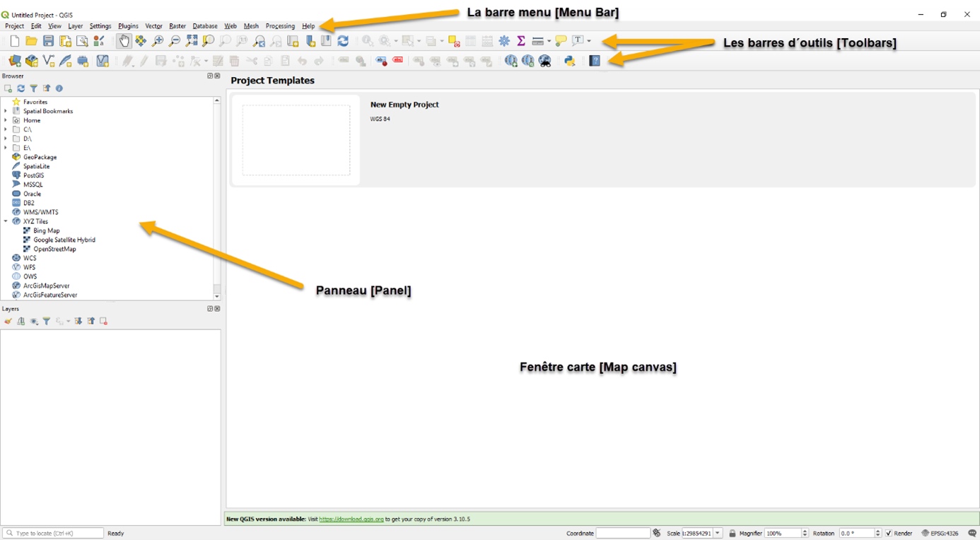The image size is (980, 540).
Task: Open the Processing Toolbox gear icon
Action: [504, 41]
